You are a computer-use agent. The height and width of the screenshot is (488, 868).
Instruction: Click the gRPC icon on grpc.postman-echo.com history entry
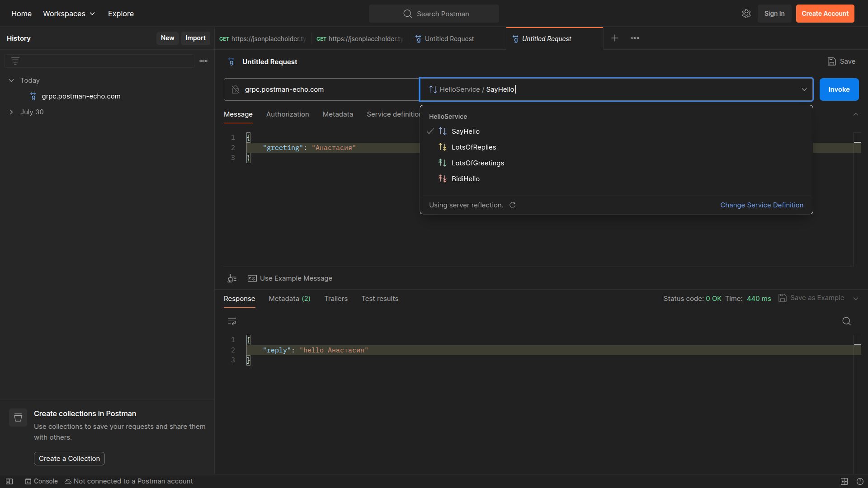click(33, 96)
